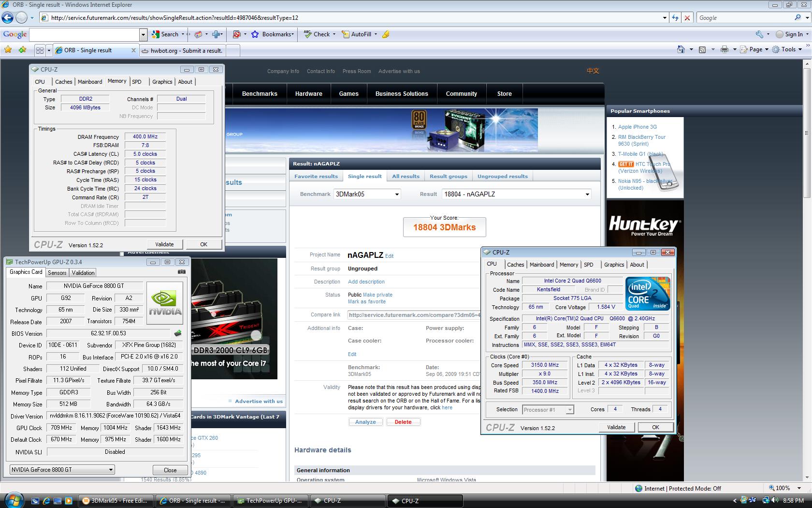Open the Quick Tabs grid icon
The image size is (812, 508).
[x=40, y=50]
